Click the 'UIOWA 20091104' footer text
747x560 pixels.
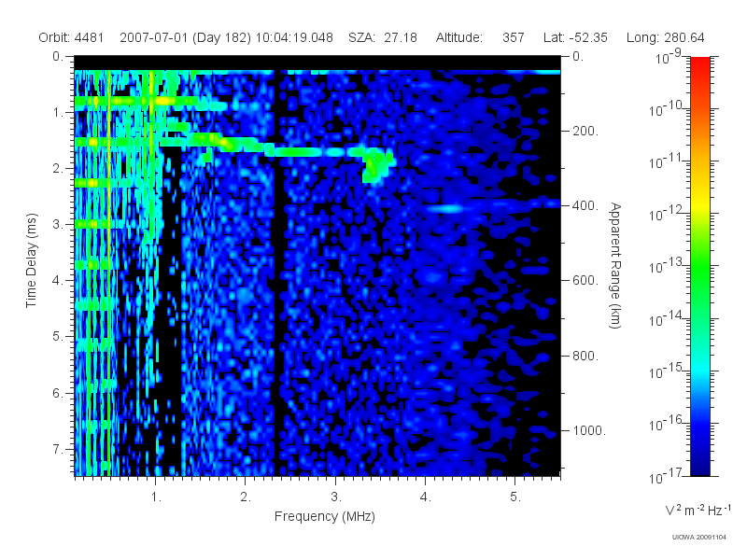coord(698,538)
